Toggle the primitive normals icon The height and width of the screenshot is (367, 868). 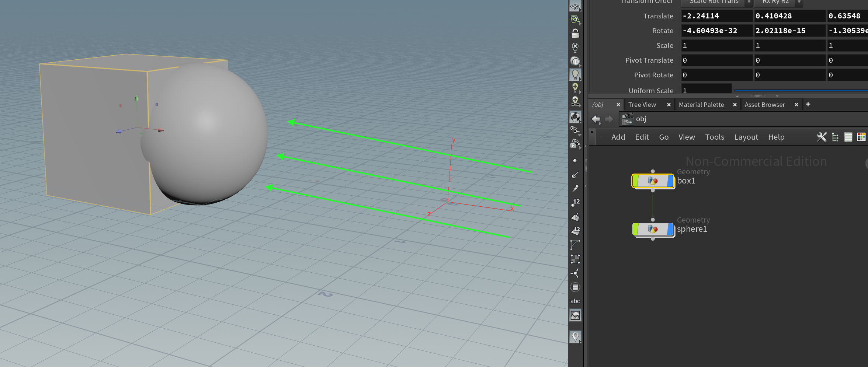pyautogui.click(x=575, y=217)
